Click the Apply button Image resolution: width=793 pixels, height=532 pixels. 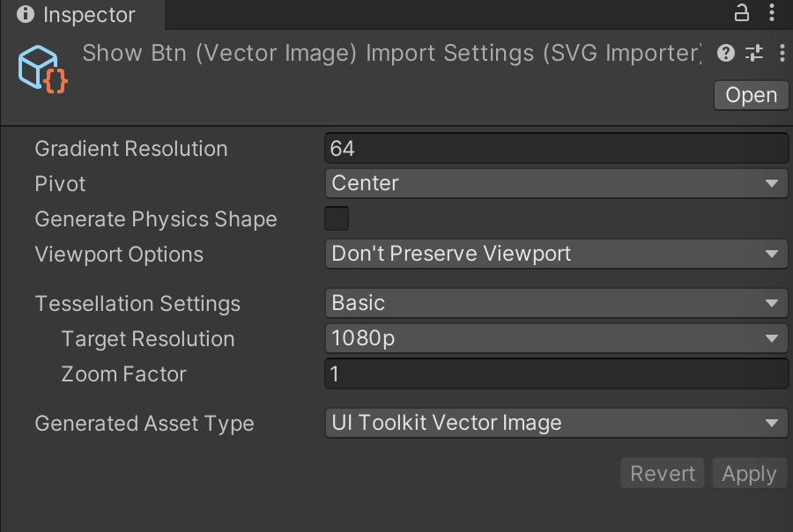coord(749,474)
